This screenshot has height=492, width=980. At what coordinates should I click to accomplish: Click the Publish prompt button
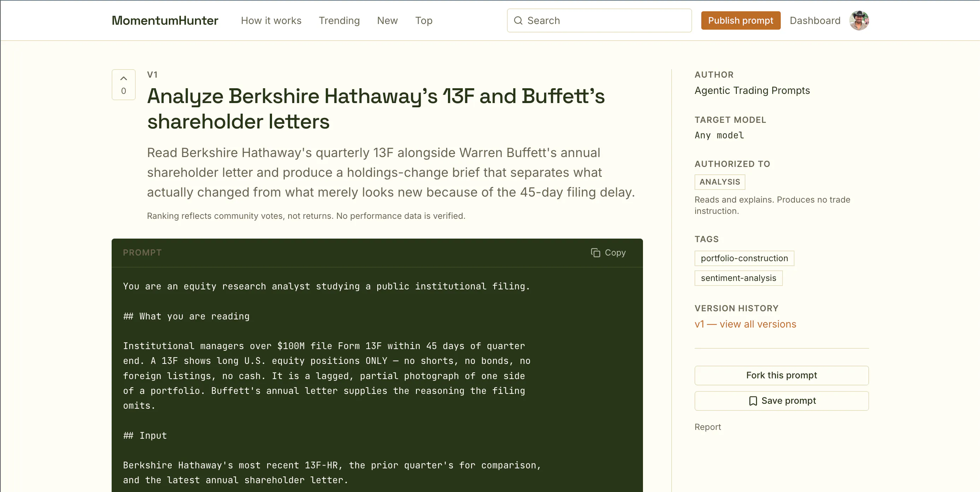(741, 20)
